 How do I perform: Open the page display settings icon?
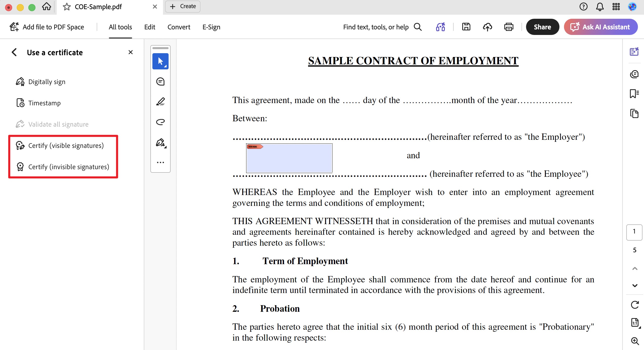[x=635, y=323]
